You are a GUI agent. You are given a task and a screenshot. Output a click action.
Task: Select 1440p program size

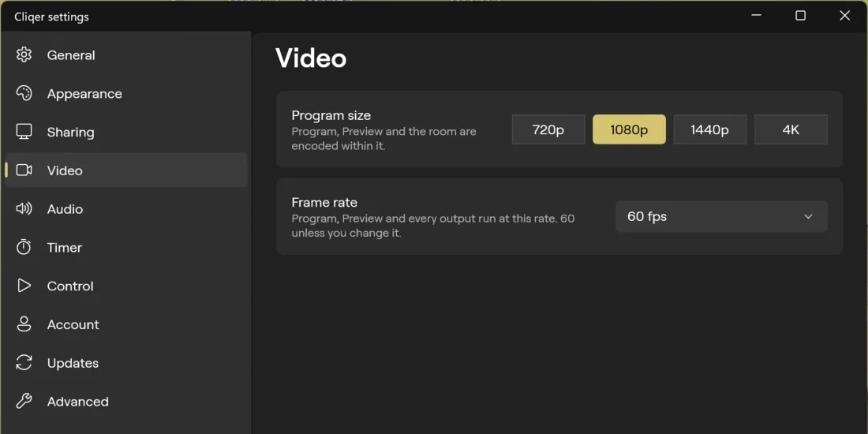click(x=709, y=129)
